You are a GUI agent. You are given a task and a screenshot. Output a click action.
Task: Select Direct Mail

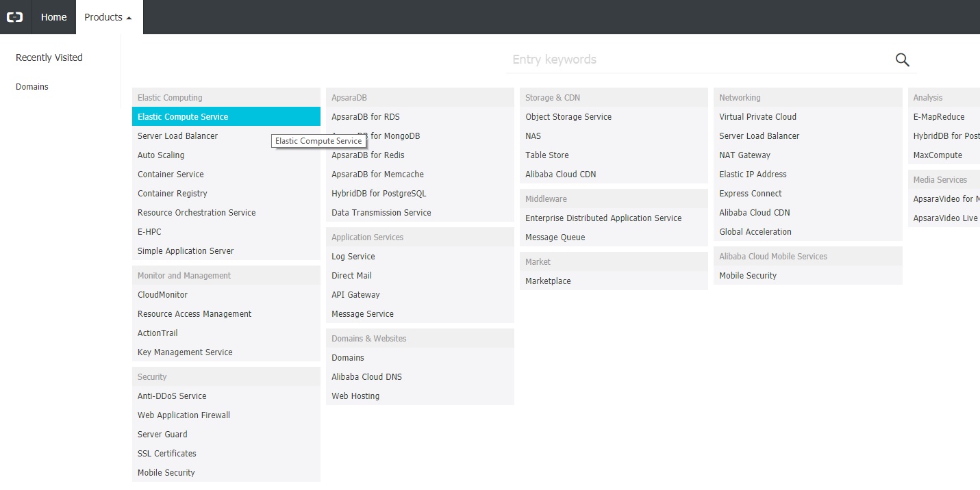[420, 275]
